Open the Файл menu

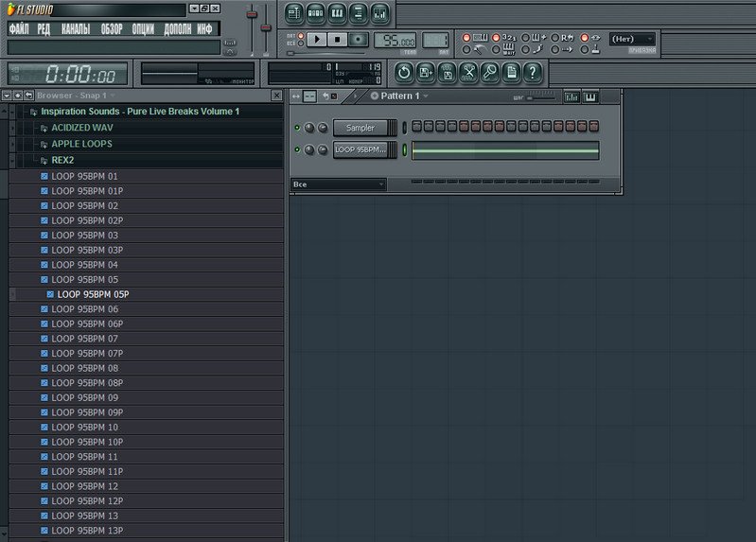tap(19, 29)
